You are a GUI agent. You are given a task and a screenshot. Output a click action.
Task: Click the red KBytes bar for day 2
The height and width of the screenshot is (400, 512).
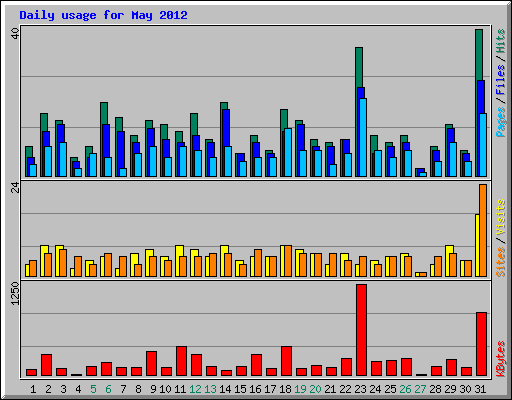pyautogui.click(x=46, y=365)
